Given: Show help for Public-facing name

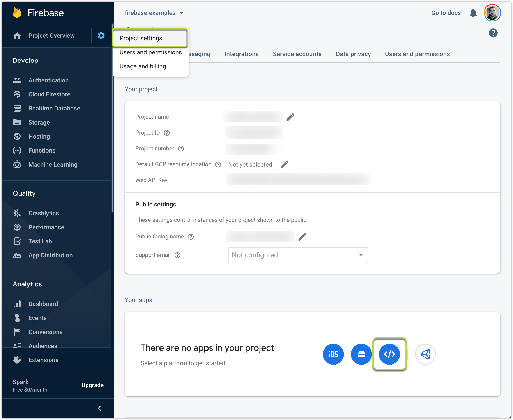Looking at the screenshot, I should click(x=191, y=237).
